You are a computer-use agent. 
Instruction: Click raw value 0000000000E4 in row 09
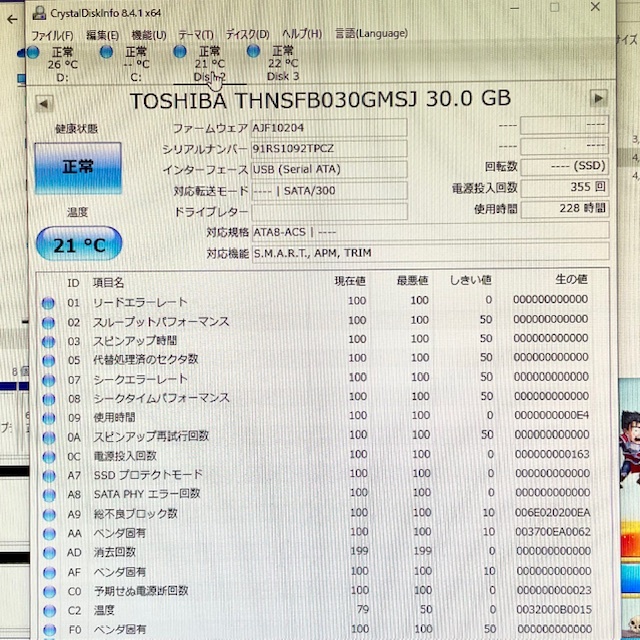click(551, 416)
